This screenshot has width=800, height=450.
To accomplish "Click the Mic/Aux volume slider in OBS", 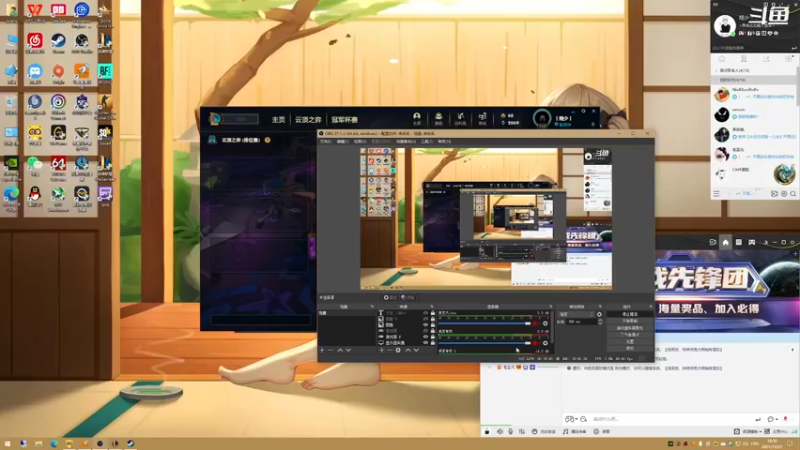I will pos(485,323).
